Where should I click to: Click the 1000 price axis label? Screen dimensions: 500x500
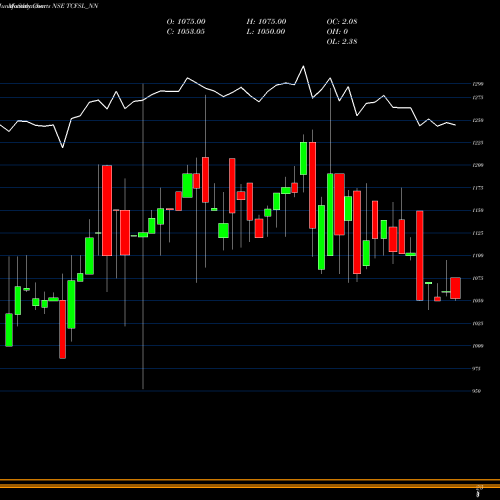point(478,346)
